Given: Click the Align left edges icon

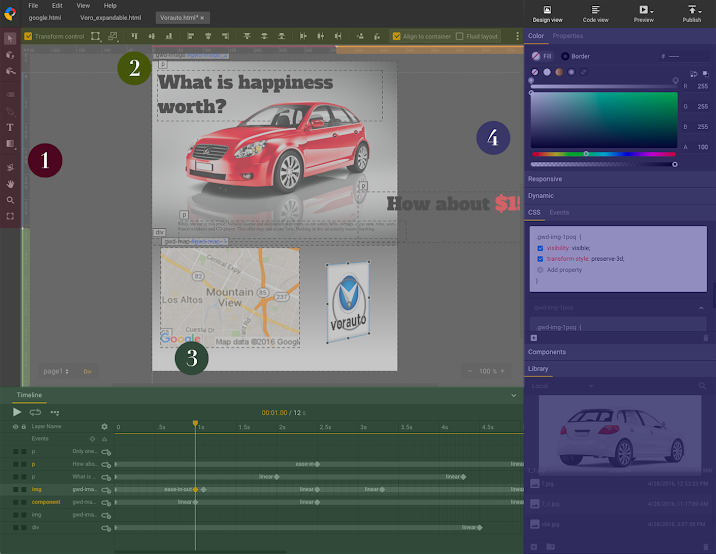Looking at the screenshot, I should coord(190,36).
